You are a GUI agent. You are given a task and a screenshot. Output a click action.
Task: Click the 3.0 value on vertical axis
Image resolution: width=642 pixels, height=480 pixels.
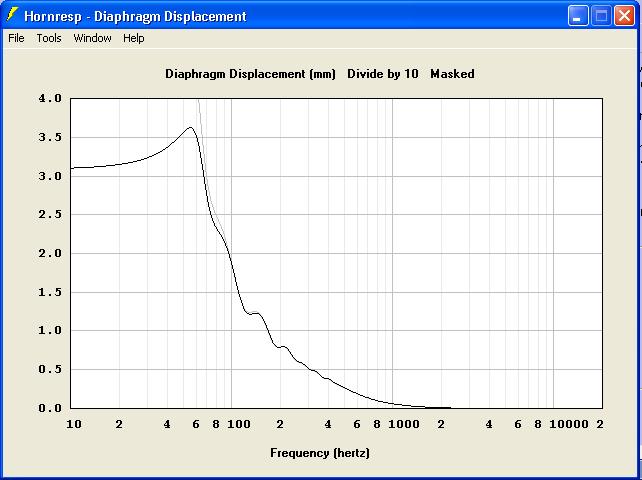tap(50, 176)
